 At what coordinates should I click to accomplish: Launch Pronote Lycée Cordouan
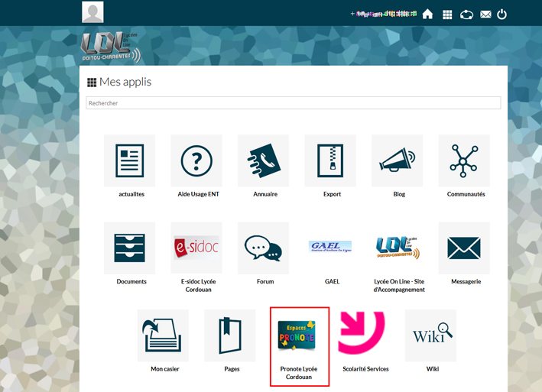click(x=300, y=336)
